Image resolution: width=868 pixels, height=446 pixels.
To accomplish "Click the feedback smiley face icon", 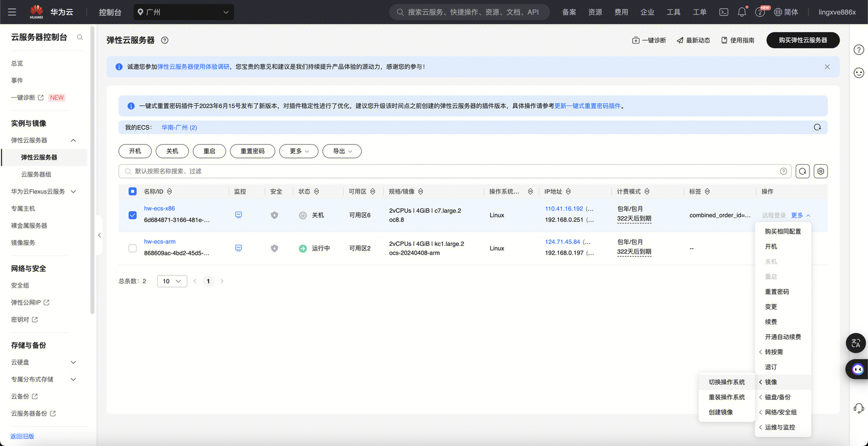I will pos(859,73).
